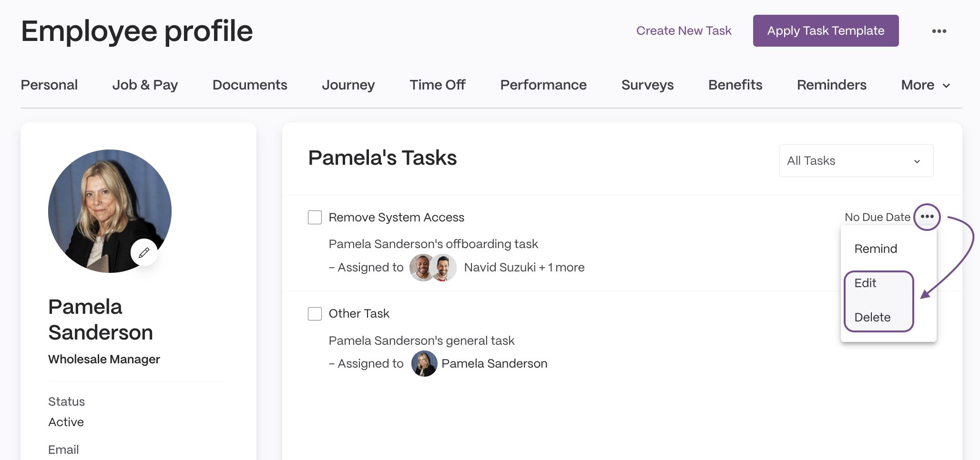Click Navid Suzuki's assignee avatar

pos(422,268)
